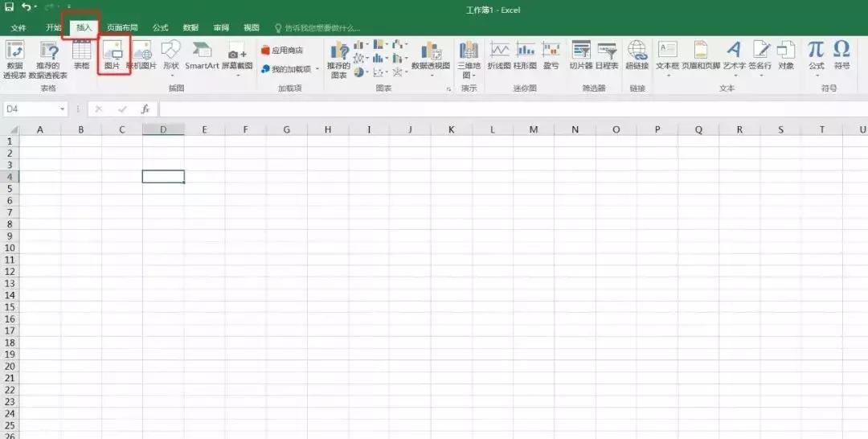Image resolution: width=868 pixels, height=439 pixels.
Task: Expand the 数据透视图 PivotChart dropdown
Action: pyautogui.click(x=432, y=75)
